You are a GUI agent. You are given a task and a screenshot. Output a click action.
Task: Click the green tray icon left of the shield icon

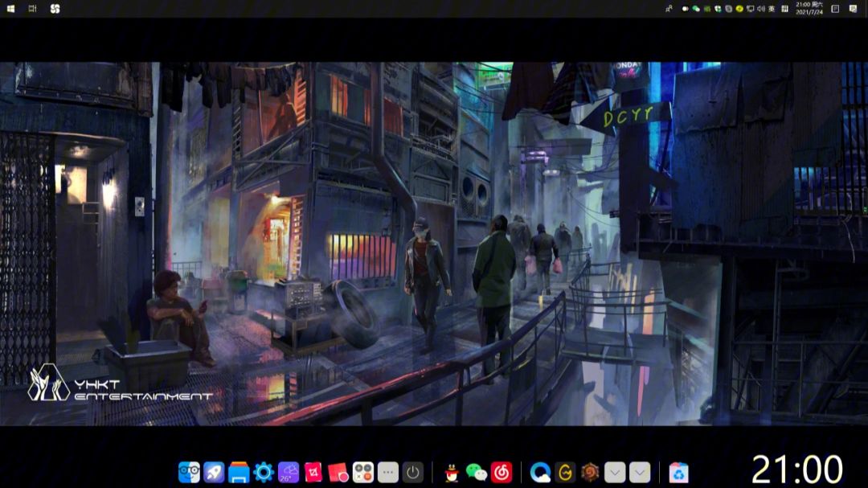pos(707,9)
